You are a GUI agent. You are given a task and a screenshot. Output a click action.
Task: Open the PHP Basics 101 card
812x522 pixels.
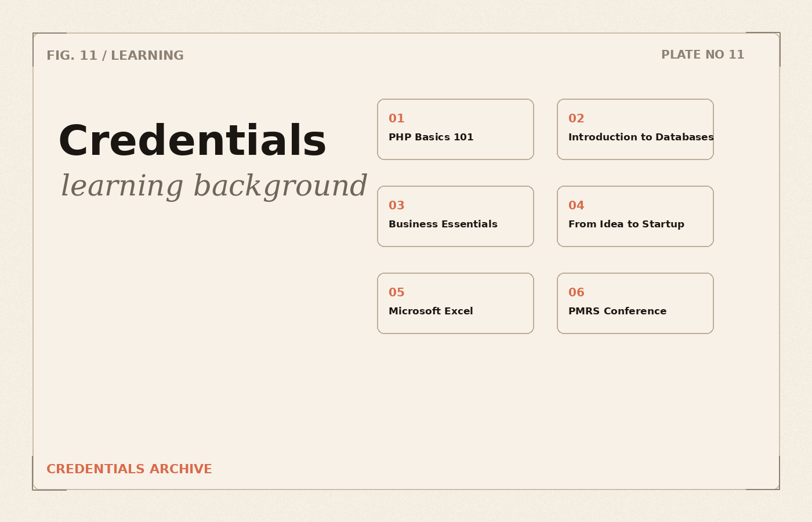455,129
